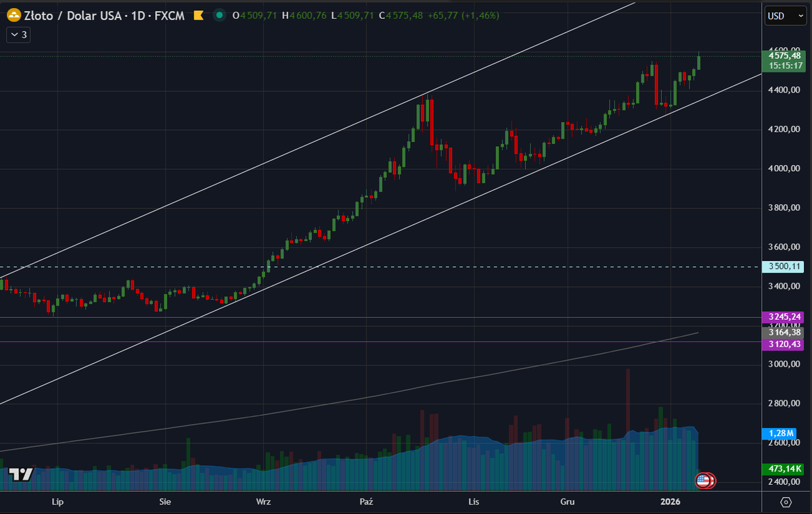Screen dimensions: 812x514
Task: Click the yellow flag marker icon
Action: pyautogui.click(x=198, y=16)
